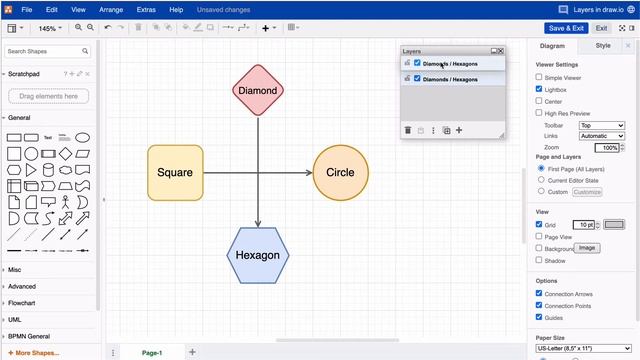
Task: Toggle the Guides checkbox
Action: (539, 317)
